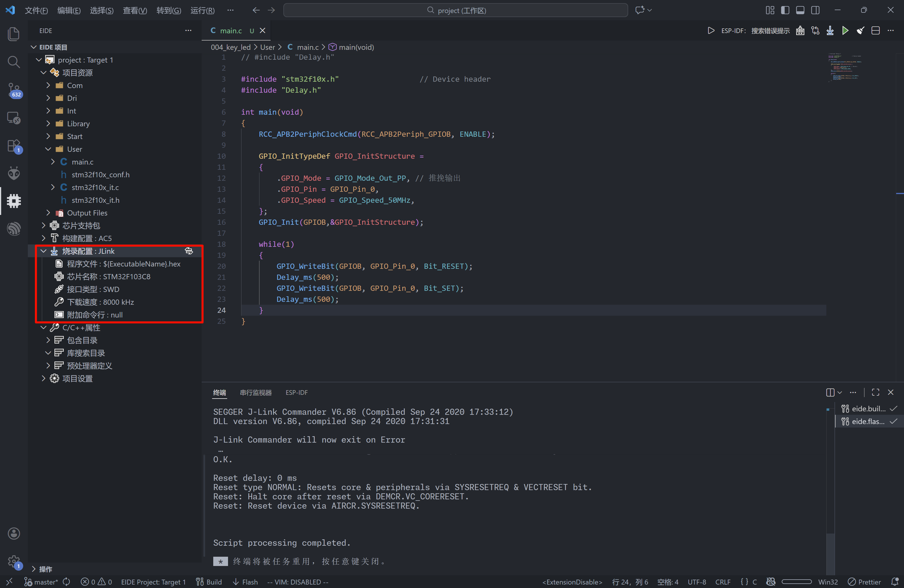The image size is (904, 588).
Task: Open the EIDE chip icon view
Action: pos(14,200)
